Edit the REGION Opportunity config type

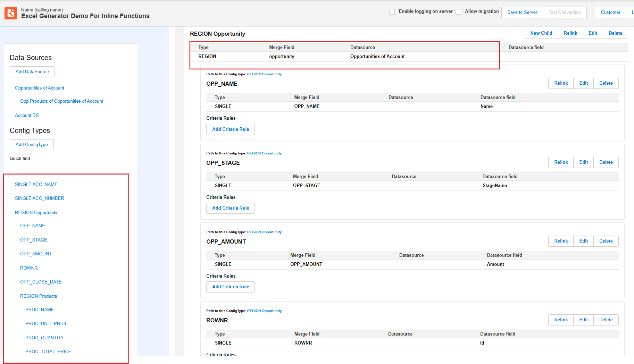point(593,33)
